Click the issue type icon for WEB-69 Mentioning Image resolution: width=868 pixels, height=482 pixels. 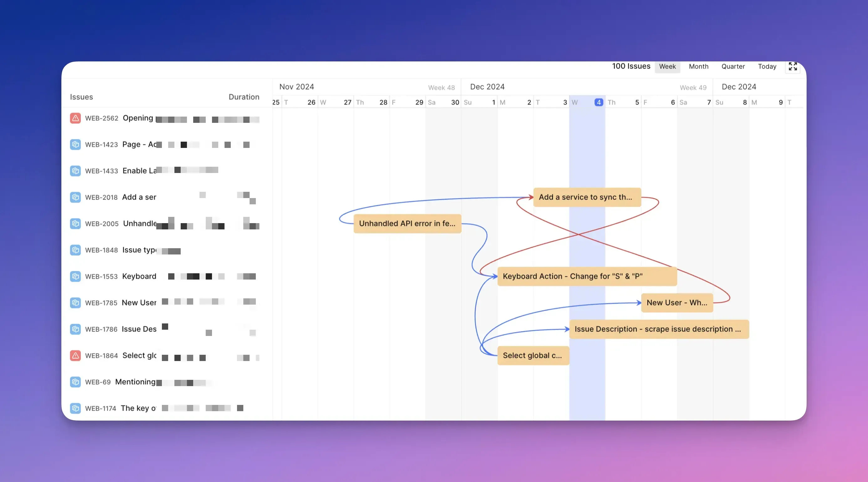[x=75, y=382]
